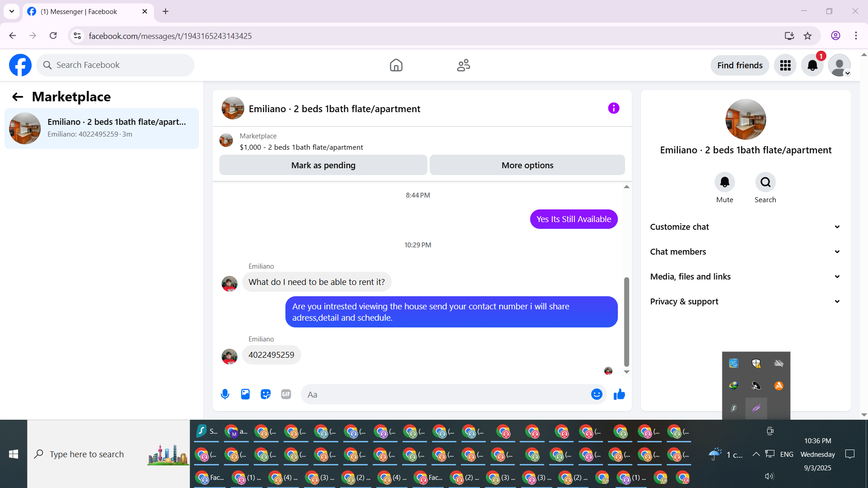Open the purple conversation information icon
This screenshot has height=488, width=868.
tap(613, 109)
